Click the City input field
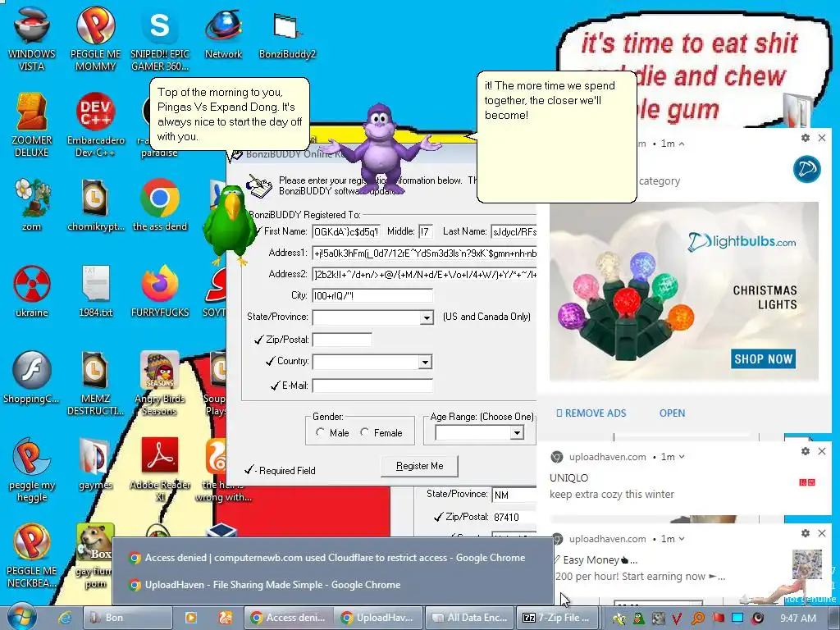This screenshot has width=840, height=630. [x=372, y=295]
